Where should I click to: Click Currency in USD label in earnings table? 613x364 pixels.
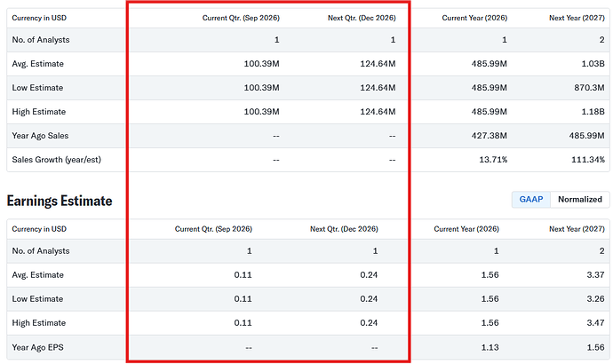pyautogui.click(x=39, y=229)
